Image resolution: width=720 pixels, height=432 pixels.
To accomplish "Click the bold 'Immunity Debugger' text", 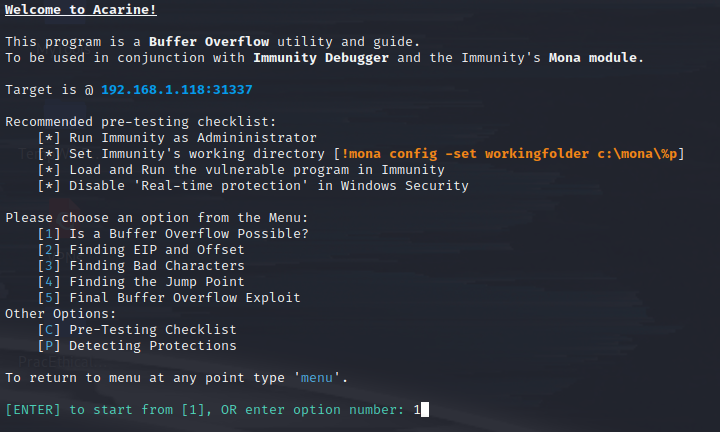I will pos(321,58).
